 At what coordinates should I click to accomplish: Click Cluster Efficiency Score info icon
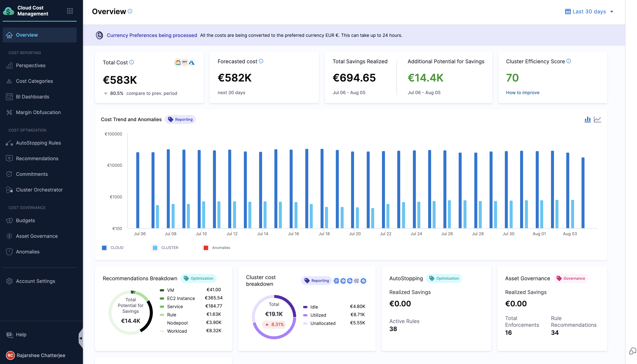click(569, 61)
